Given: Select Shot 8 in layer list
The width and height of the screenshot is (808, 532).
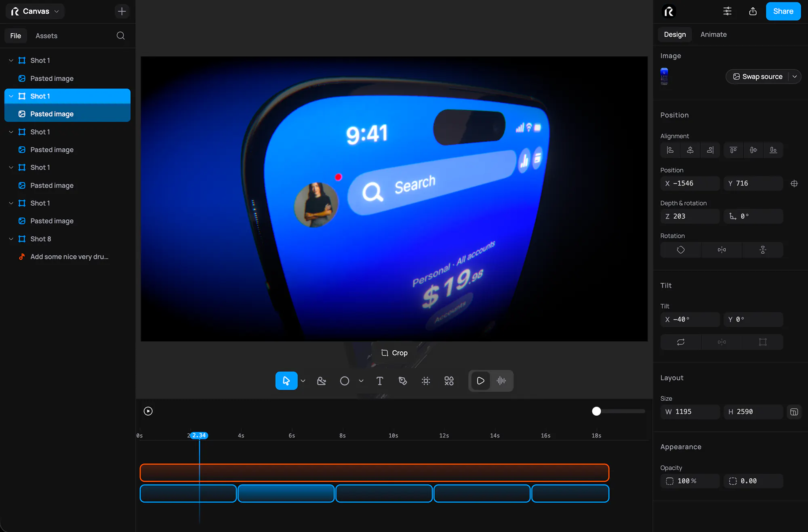Looking at the screenshot, I should tap(67, 239).
